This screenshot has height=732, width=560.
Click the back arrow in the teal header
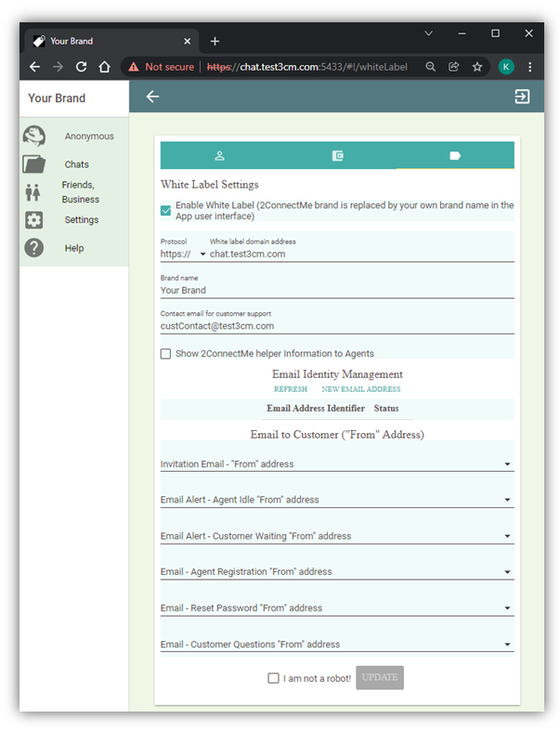152,97
